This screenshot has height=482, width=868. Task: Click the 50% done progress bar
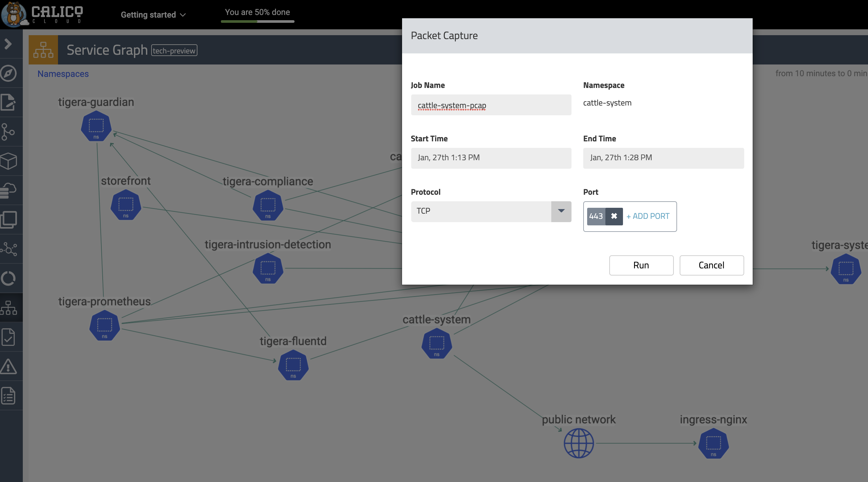(257, 21)
